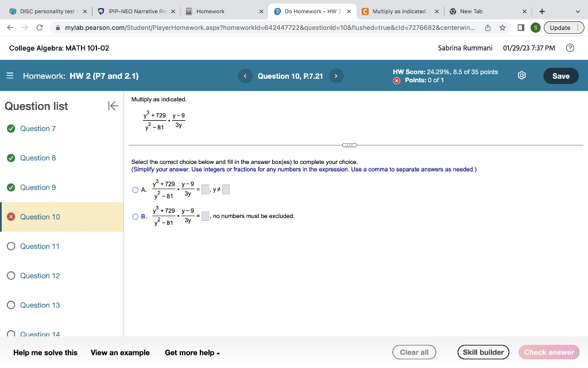This screenshot has height=368, width=588.
Task: Open the browser tab search chevron
Action: (578, 10)
